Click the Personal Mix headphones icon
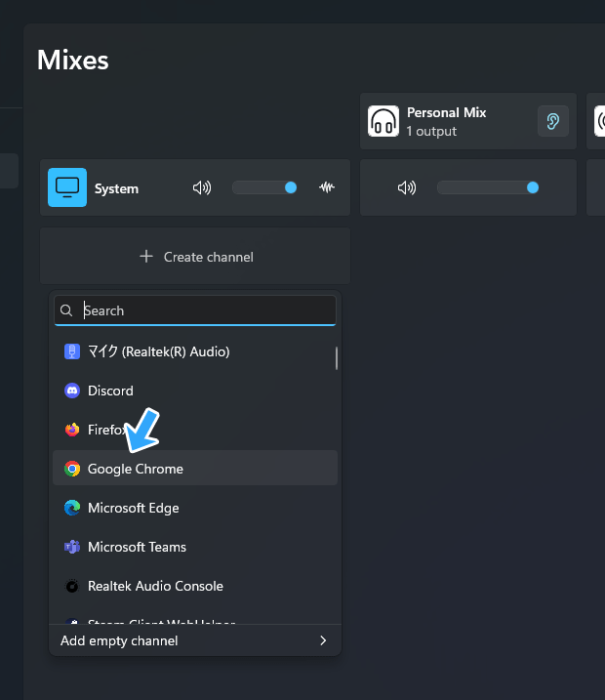This screenshot has width=605, height=700. 383,121
